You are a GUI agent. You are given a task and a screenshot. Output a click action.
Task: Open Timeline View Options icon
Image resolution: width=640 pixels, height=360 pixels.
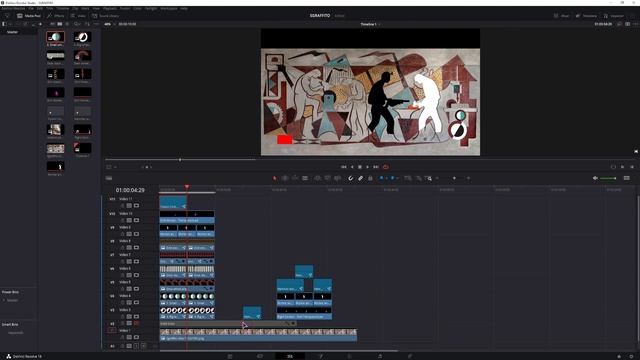tap(627, 178)
